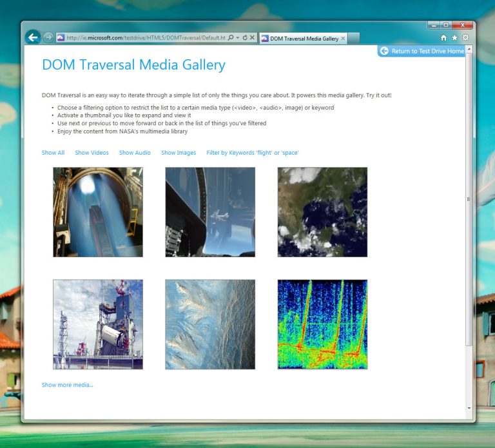Click Return to Test Drive Home
This screenshot has width=495, height=448.
(x=422, y=51)
